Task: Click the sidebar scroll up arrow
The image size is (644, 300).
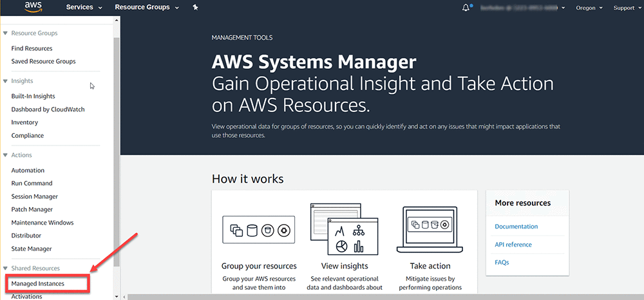Action: [x=117, y=20]
